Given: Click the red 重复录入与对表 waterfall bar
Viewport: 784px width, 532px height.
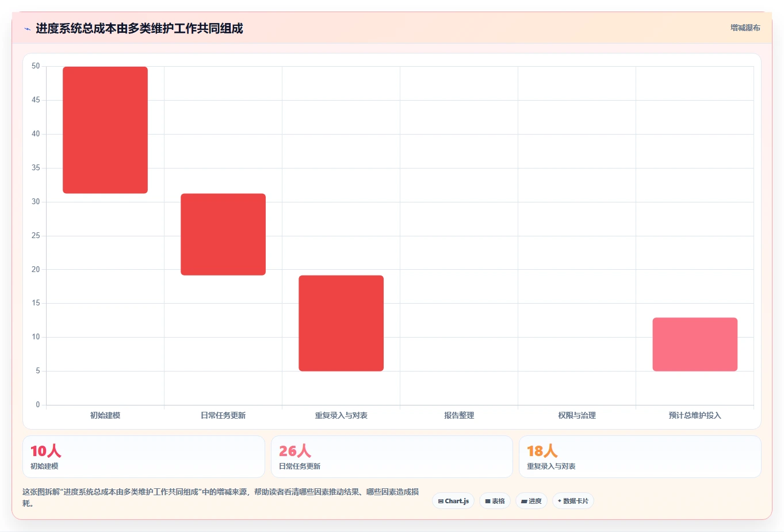Looking at the screenshot, I should 341,323.
